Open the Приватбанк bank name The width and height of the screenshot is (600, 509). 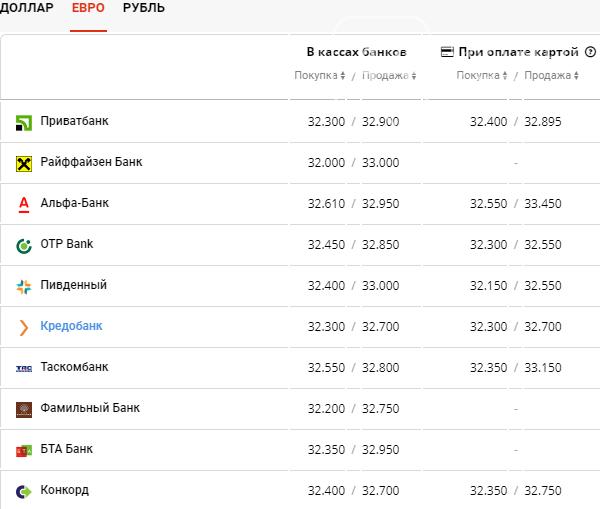click(75, 121)
